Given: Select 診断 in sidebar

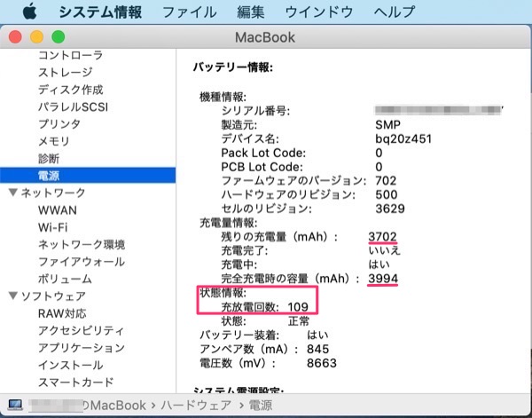Looking at the screenshot, I should 49,159.
